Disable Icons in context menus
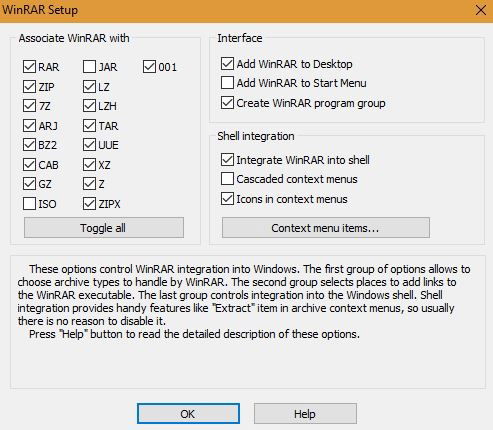The image size is (493, 430). point(227,199)
